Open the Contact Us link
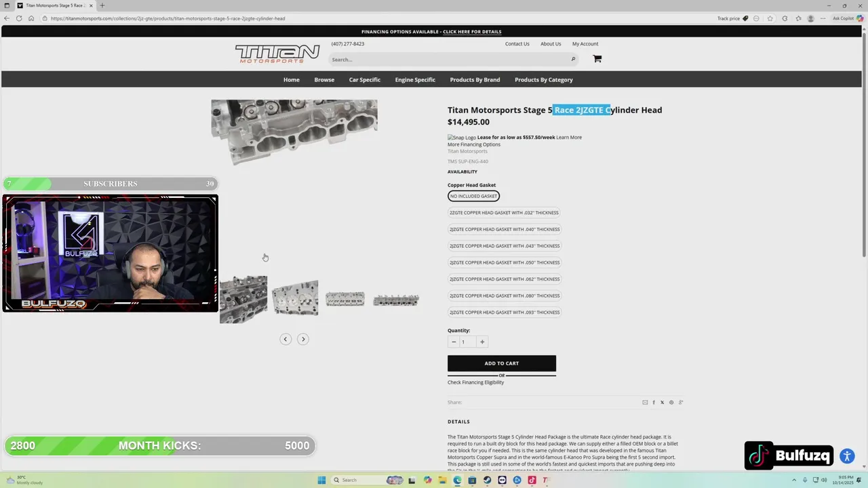Viewport: 868px width, 488px height. point(517,44)
